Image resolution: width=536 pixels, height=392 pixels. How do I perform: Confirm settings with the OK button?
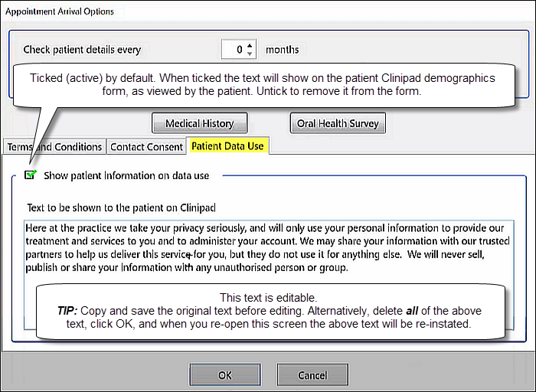[225, 375]
